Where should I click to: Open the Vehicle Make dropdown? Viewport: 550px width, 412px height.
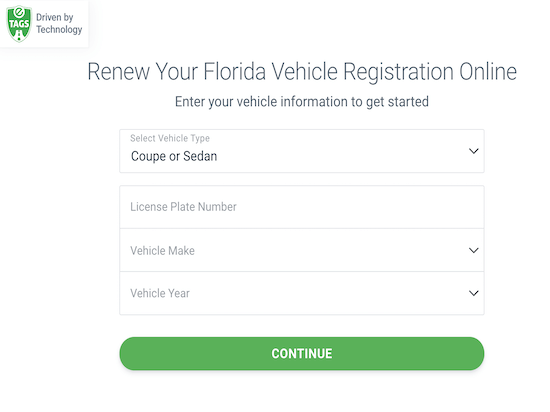point(302,250)
